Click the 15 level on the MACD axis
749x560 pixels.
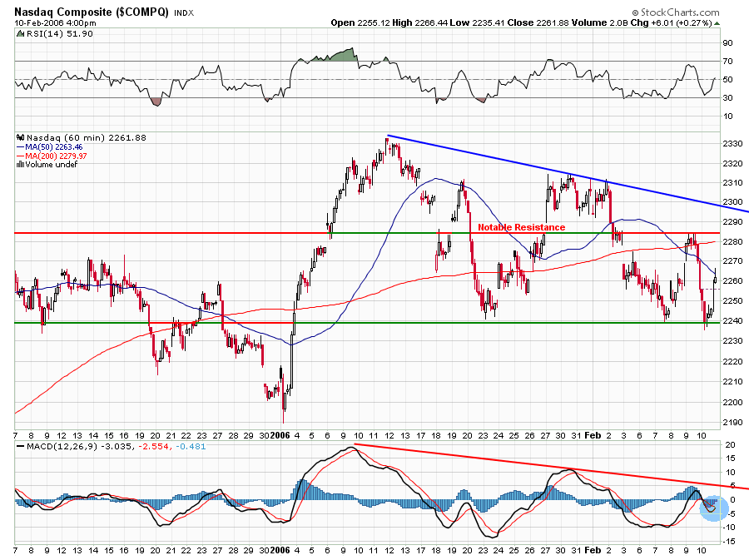[x=731, y=458]
